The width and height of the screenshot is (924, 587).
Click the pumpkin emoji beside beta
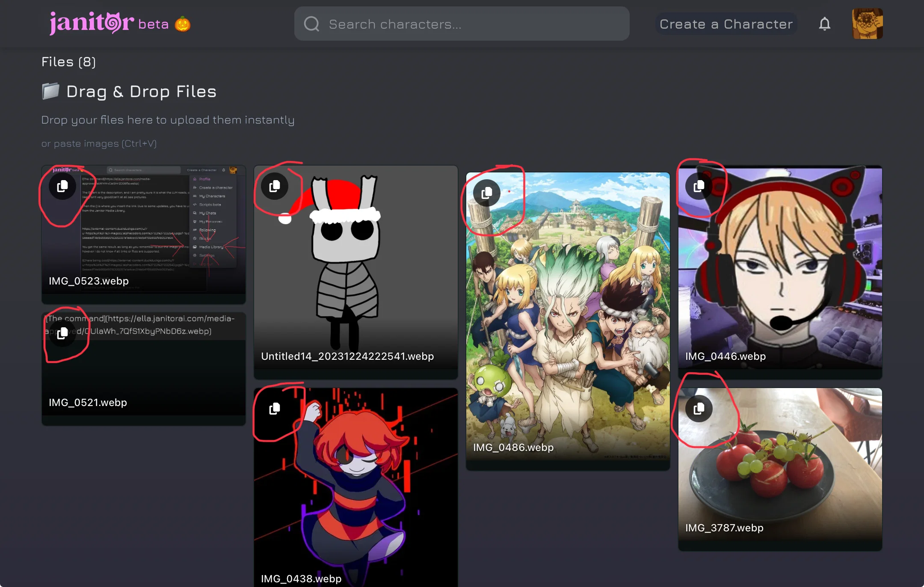[183, 24]
